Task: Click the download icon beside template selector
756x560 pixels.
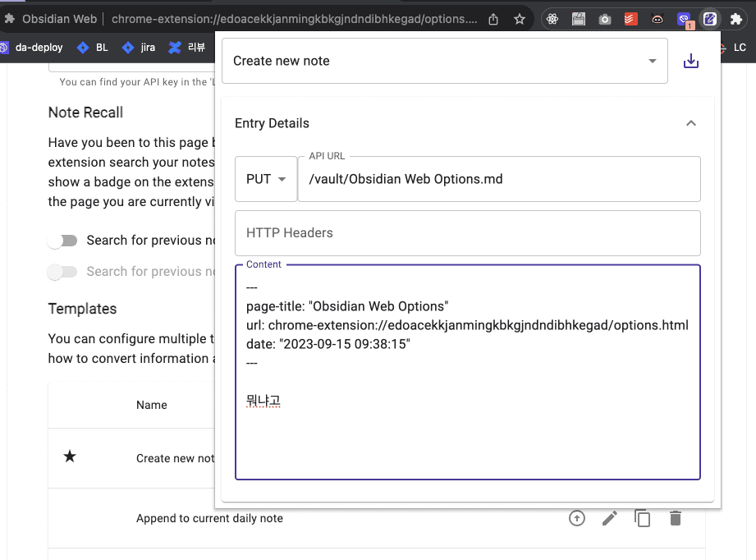Action: pyautogui.click(x=691, y=61)
